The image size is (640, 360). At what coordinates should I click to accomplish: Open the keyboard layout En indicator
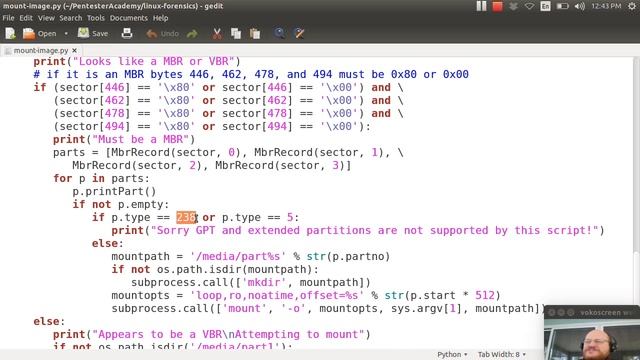click(x=545, y=6)
